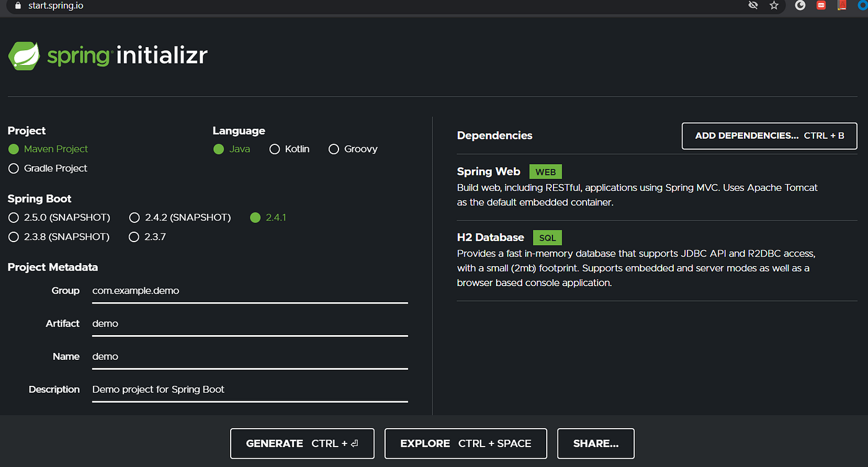Open the SHARE... dialog
Image resolution: width=868 pixels, height=467 pixels.
[x=596, y=443]
